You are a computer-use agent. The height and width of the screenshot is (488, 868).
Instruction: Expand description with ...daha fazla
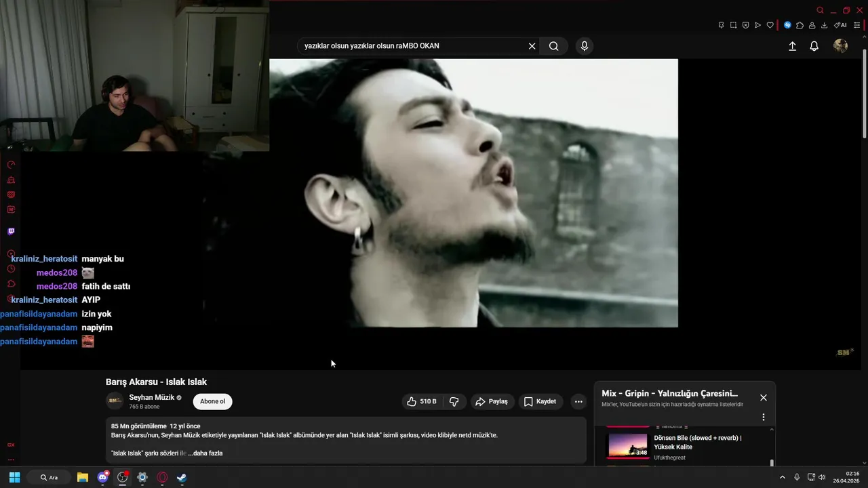coord(205,453)
